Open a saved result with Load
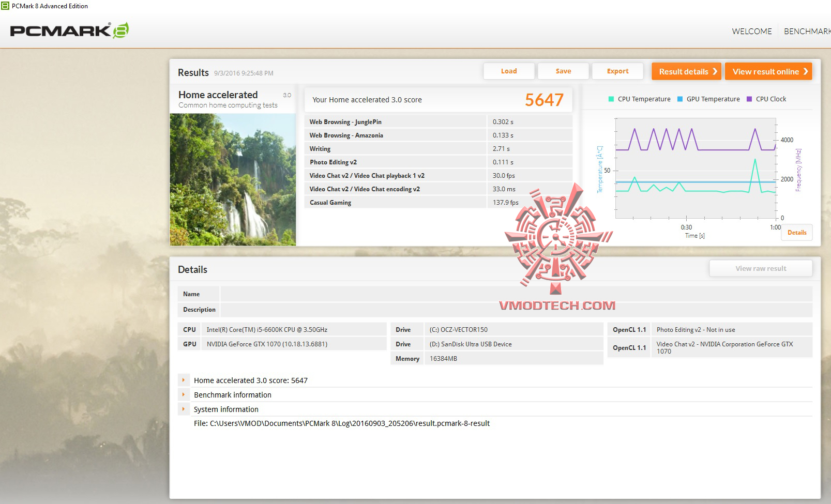This screenshot has height=504, width=831. click(509, 71)
